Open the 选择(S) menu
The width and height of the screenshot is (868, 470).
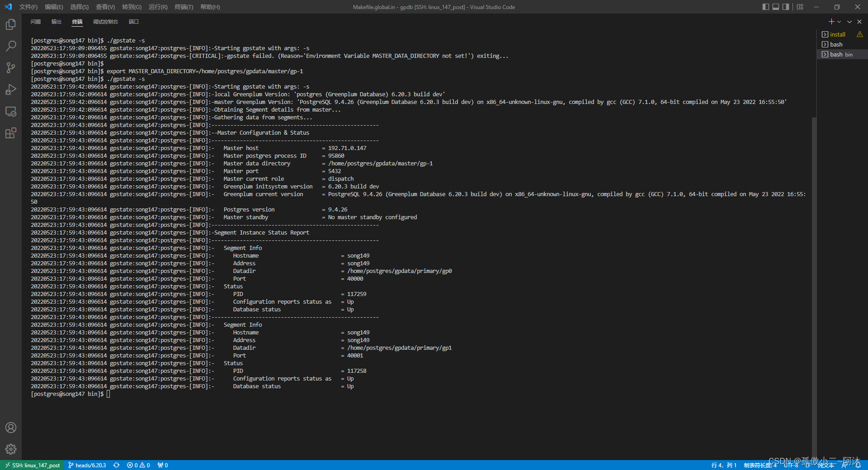[x=80, y=7]
